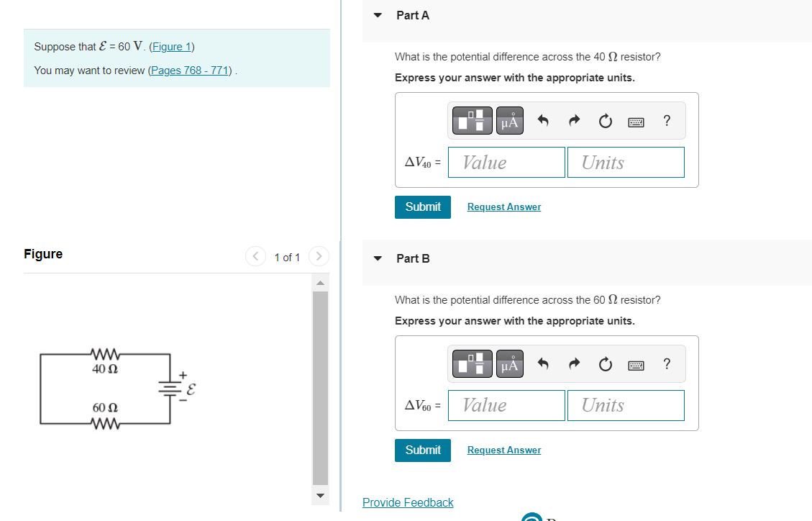
Task: Open the Pages 768 - 771 review link
Action: [x=188, y=70]
